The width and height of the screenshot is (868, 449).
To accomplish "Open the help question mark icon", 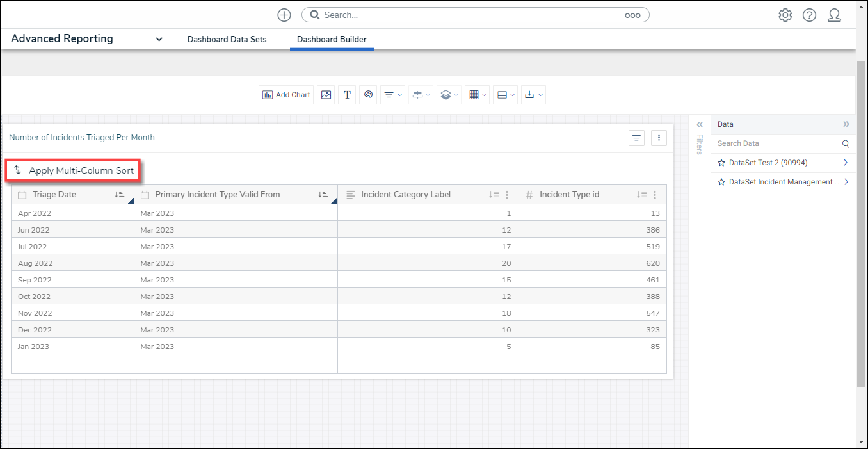I will 809,15.
